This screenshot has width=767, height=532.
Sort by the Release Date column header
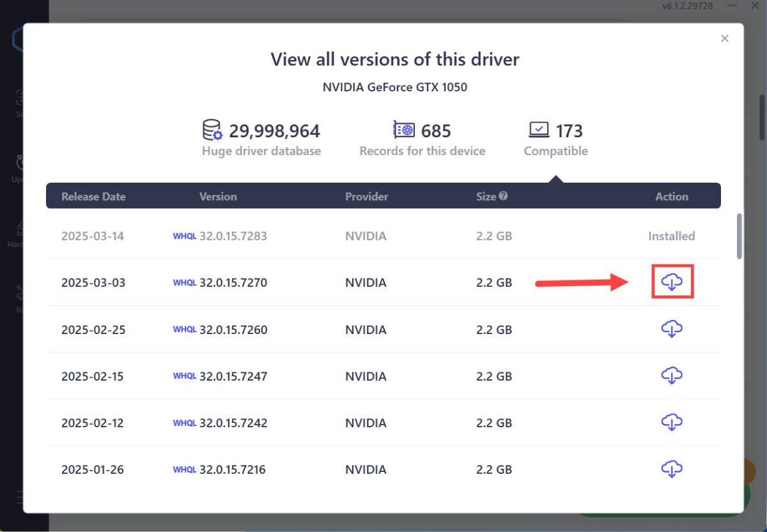click(93, 197)
